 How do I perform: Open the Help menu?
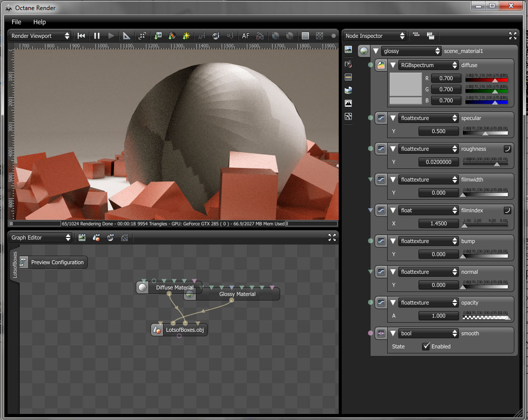click(39, 22)
